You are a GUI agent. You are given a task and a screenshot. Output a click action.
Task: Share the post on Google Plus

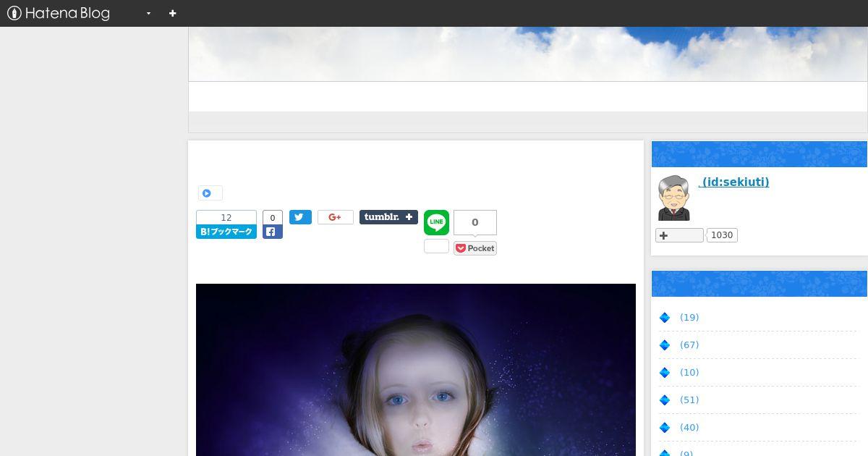(336, 217)
